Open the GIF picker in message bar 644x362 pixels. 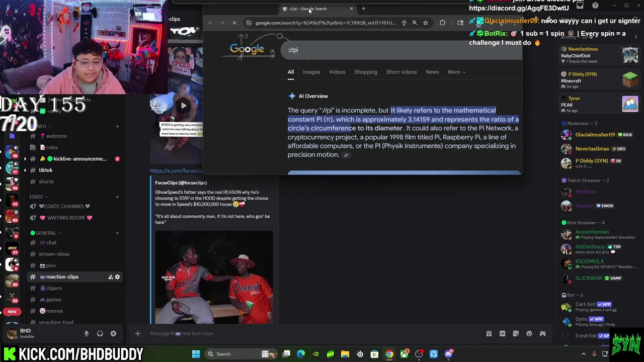tap(502, 333)
